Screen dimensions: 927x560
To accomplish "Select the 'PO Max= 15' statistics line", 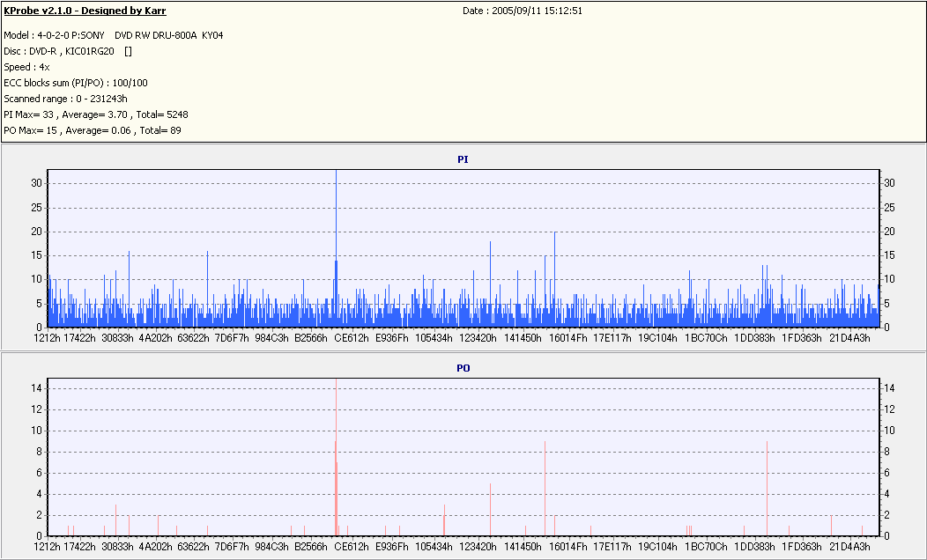I will click(x=93, y=130).
